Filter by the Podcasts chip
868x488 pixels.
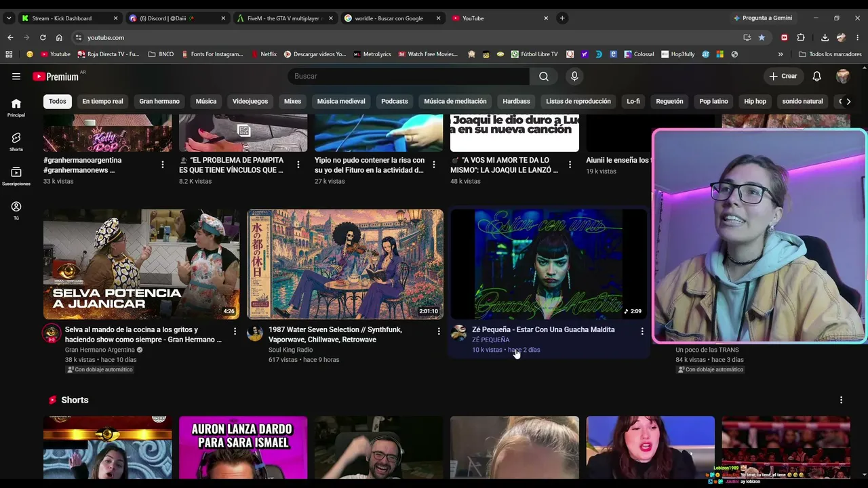pos(395,101)
